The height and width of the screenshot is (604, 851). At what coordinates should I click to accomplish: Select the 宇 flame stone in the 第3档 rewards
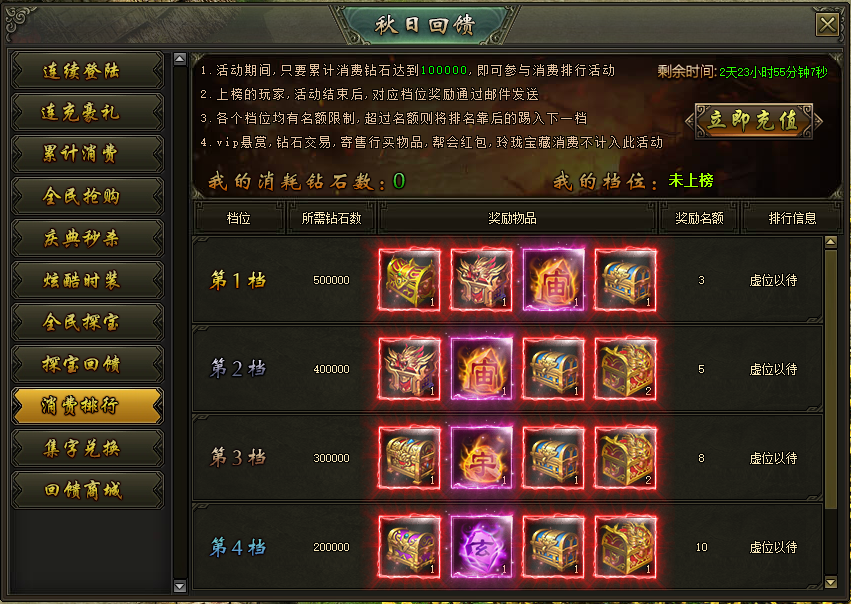[481, 458]
